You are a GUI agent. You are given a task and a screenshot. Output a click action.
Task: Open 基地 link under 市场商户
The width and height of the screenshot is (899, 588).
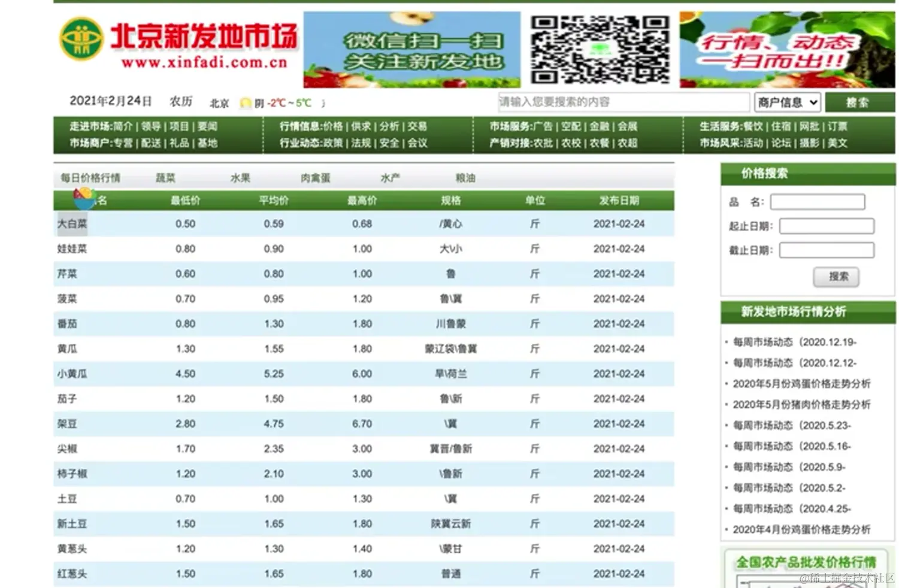[207, 143]
